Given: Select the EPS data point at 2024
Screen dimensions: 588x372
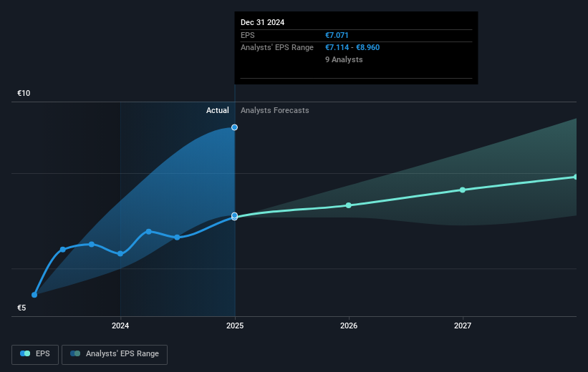Looking at the screenshot, I should 120,254.
